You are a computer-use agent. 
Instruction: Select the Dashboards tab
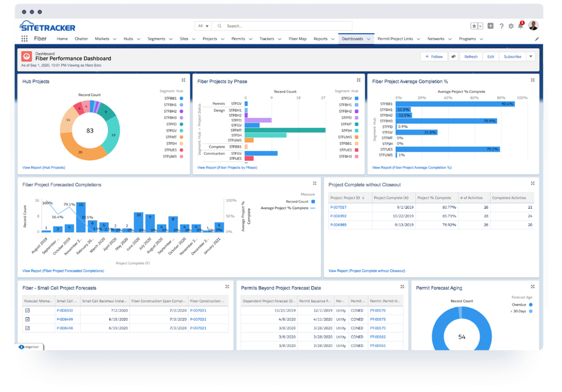pyautogui.click(x=353, y=39)
